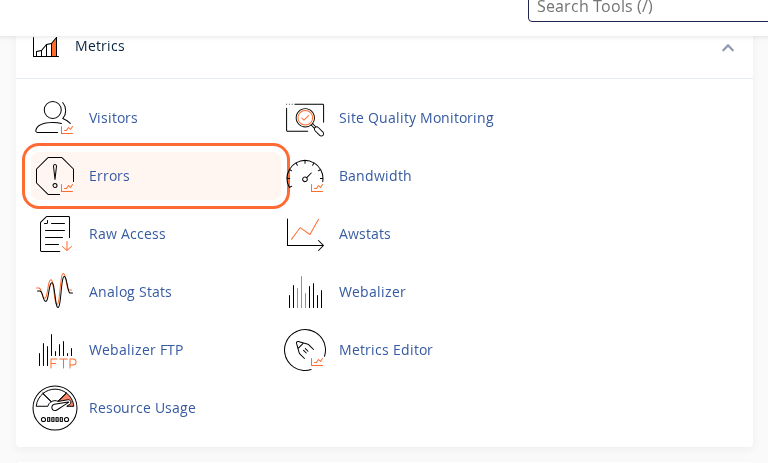Collapse the Metrics section chevron
This screenshot has height=463, width=768.
(x=728, y=47)
